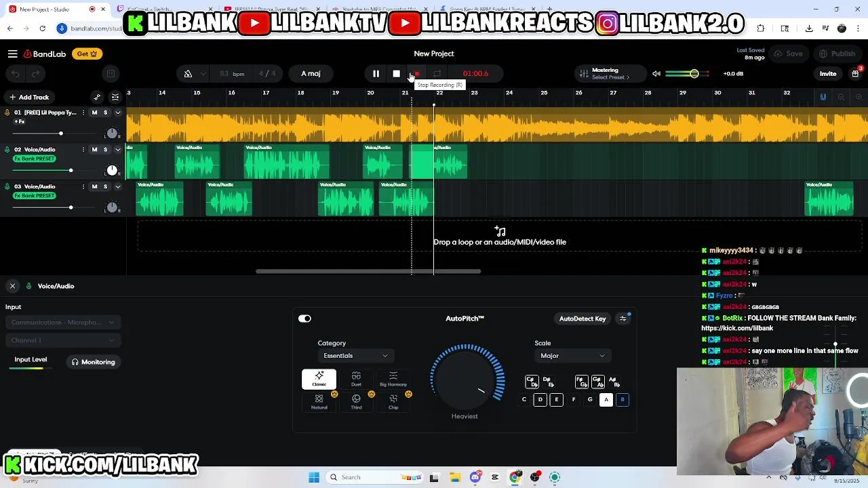
Task: Zoom out the timeline
Action: click(x=841, y=97)
